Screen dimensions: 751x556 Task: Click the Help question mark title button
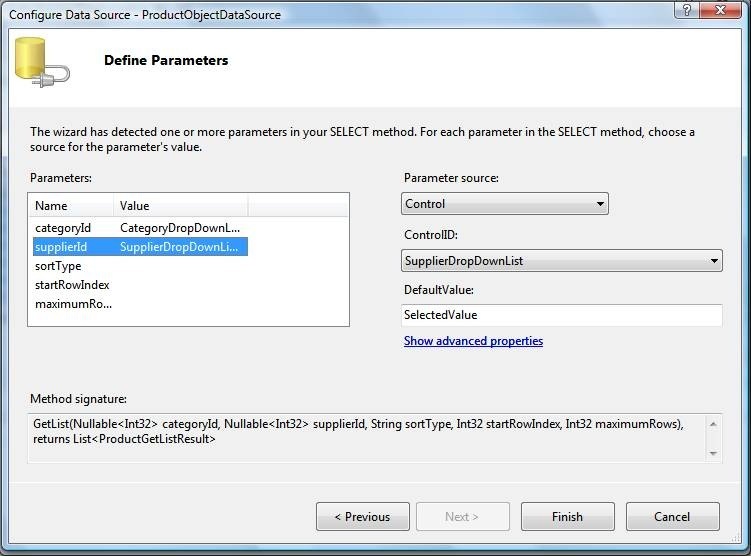(686, 10)
